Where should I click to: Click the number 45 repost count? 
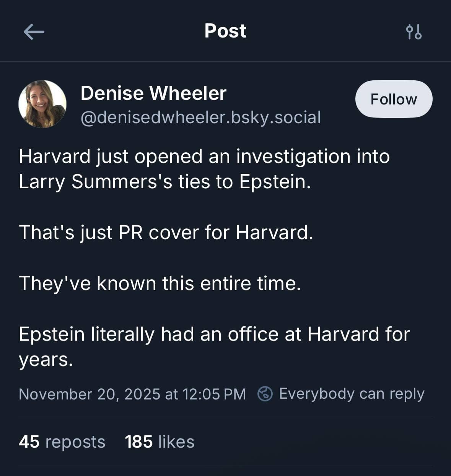[29, 442]
